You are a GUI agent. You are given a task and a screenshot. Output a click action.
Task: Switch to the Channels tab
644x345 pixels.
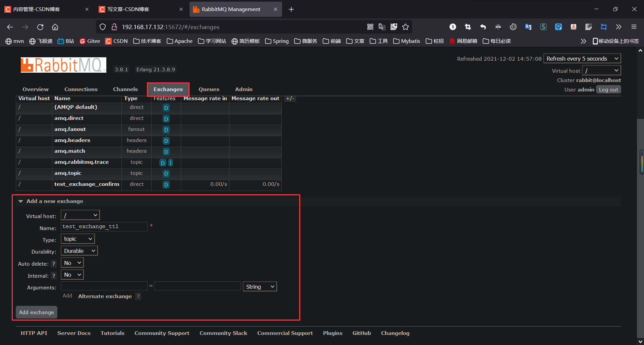point(125,89)
